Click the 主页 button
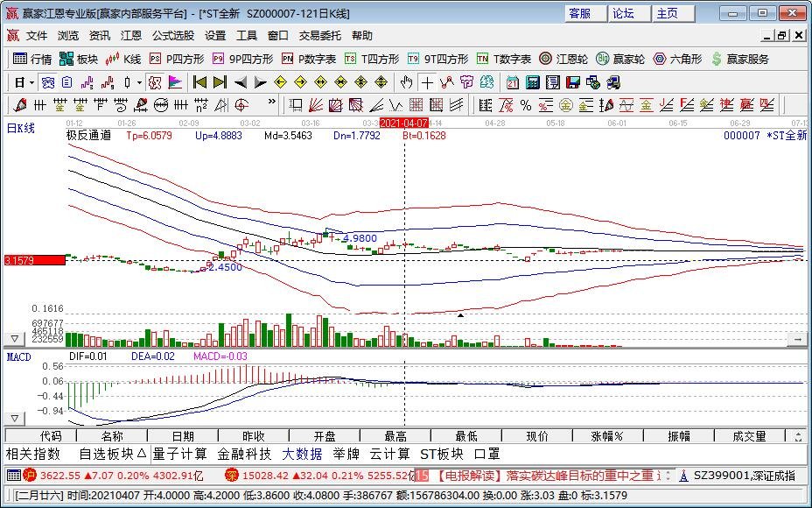 [673, 13]
